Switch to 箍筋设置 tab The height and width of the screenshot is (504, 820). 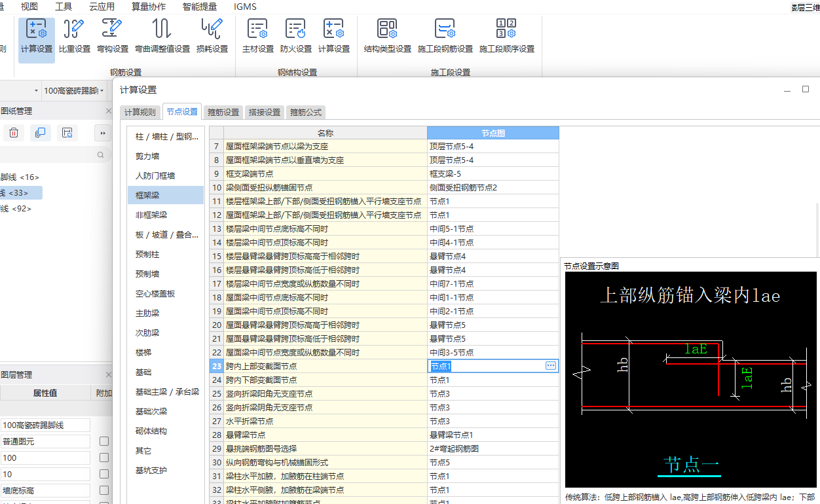pos(223,112)
